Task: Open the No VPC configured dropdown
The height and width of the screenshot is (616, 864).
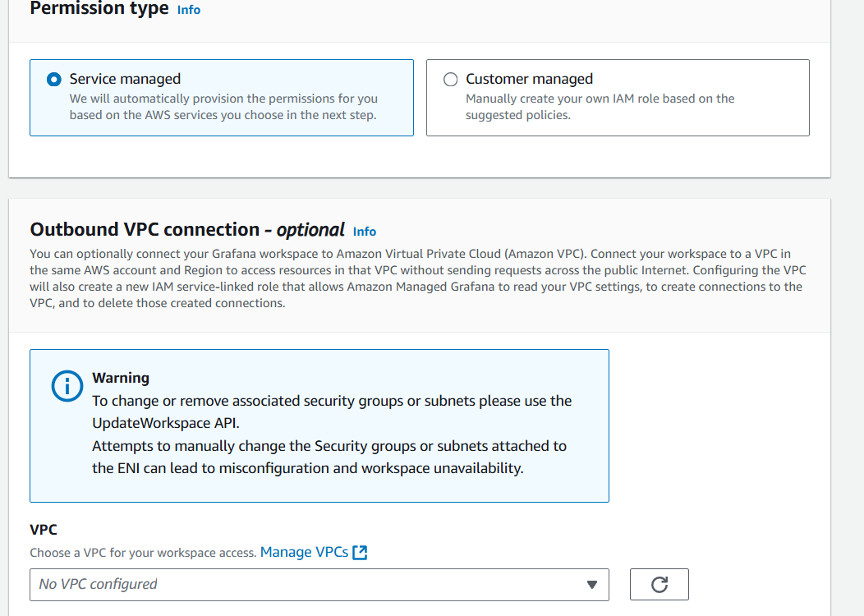Action: 319,585
